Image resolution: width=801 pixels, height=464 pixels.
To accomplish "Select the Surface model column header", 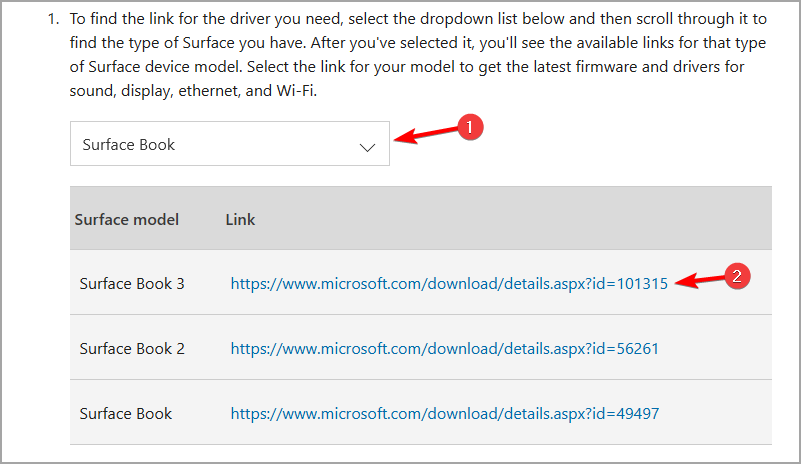I will [x=126, y=219].
